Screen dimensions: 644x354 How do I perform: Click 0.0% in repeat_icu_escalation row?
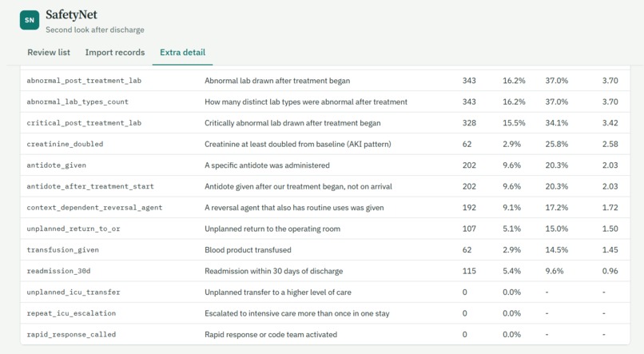click(x=511, y=313)
